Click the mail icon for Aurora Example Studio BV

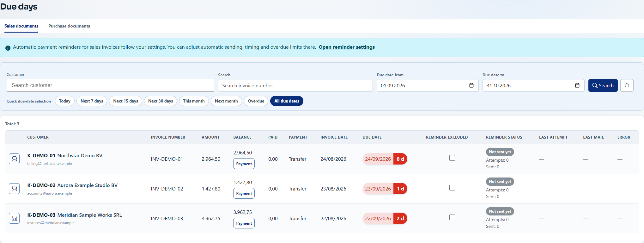(14, 189)
